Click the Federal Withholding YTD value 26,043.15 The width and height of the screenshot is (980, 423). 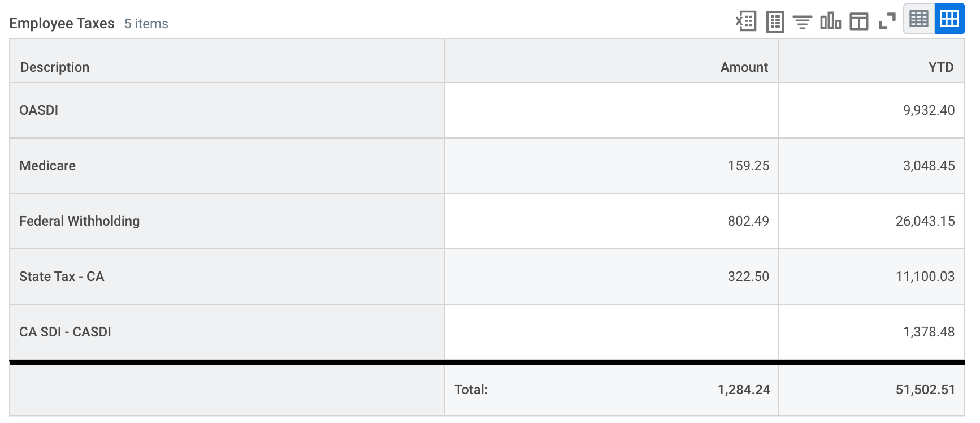click(925, 221)
